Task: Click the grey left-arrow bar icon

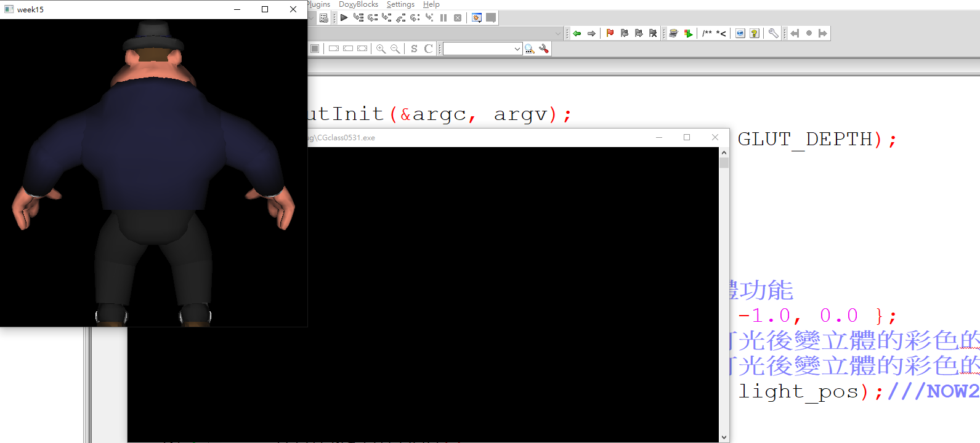Action: 795,33
